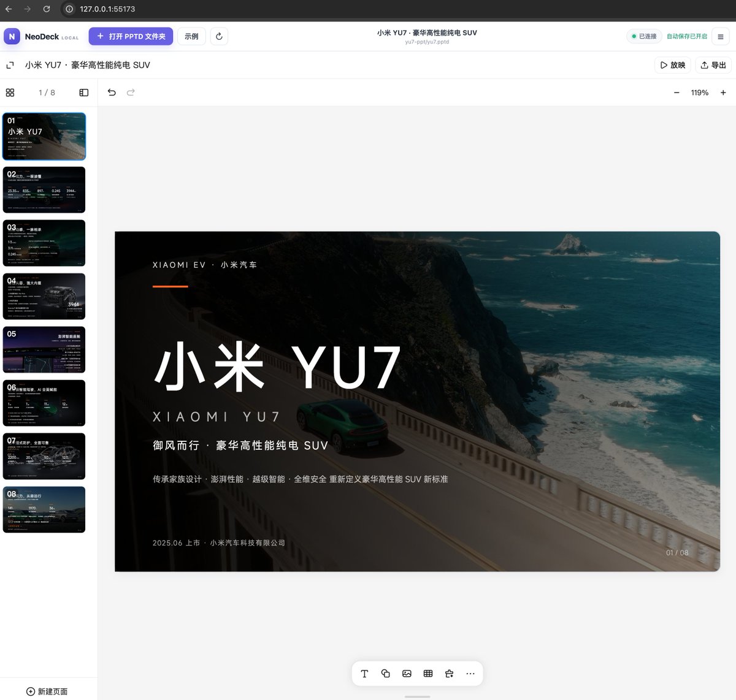Click the 119% zoom level value

[x=700, y=93]
